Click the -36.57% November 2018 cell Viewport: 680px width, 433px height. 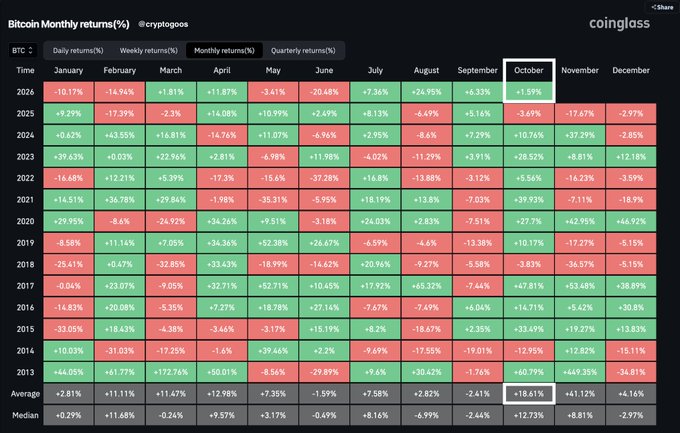click(580, 264)
